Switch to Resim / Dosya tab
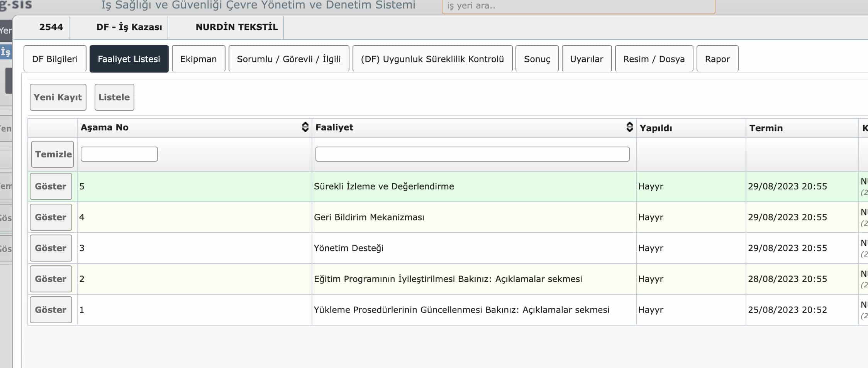The width and height of the screenshot is (868, 368). [654, 59]
